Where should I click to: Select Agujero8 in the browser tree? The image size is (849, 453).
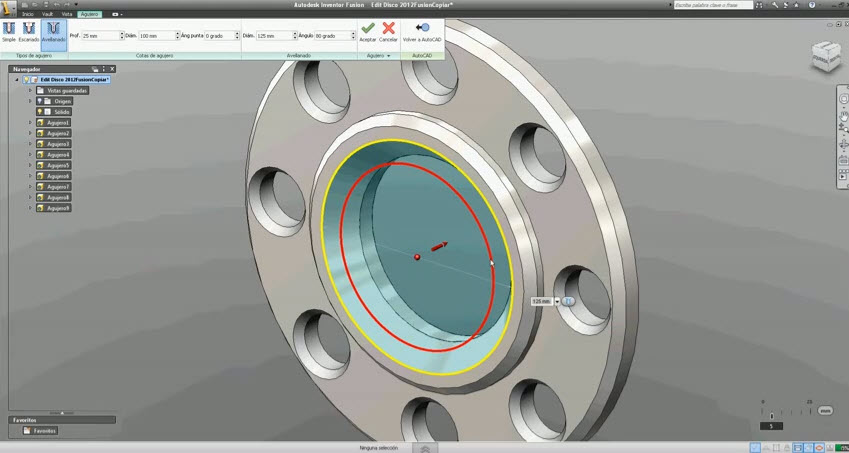[x=54, y=197]
